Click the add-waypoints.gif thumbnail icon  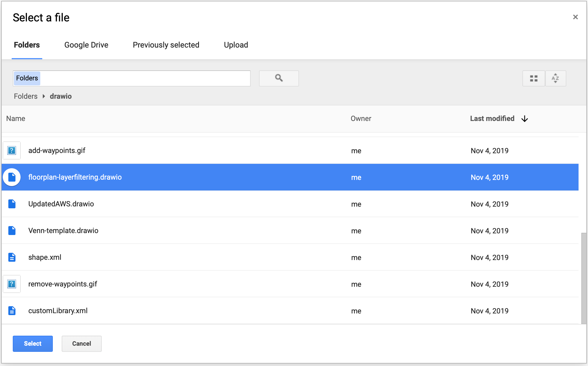coord(11,150)
